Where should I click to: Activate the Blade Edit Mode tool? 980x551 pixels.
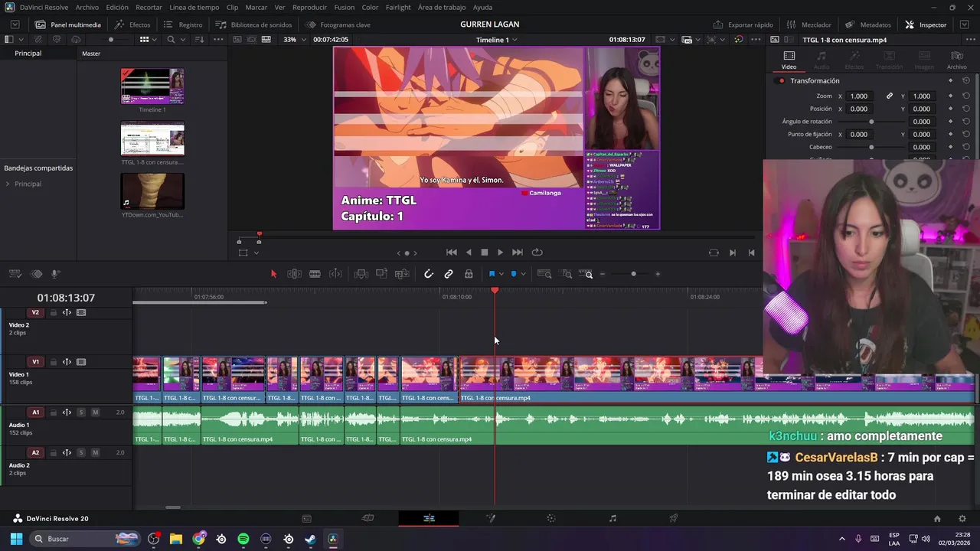[315, 274]
